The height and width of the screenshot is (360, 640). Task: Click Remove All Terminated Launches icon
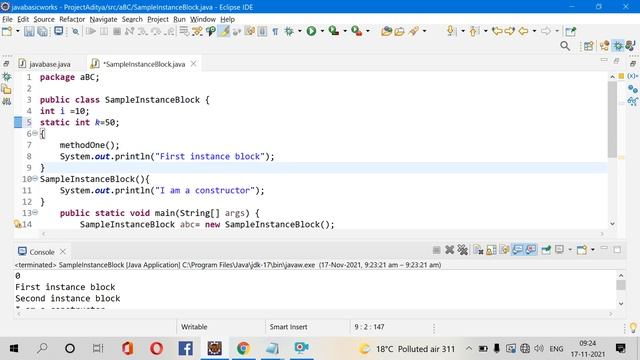(462, 250)
